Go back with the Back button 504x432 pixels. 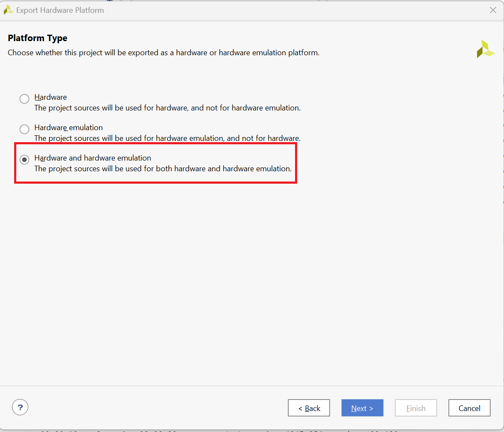[x=309, y=408]
